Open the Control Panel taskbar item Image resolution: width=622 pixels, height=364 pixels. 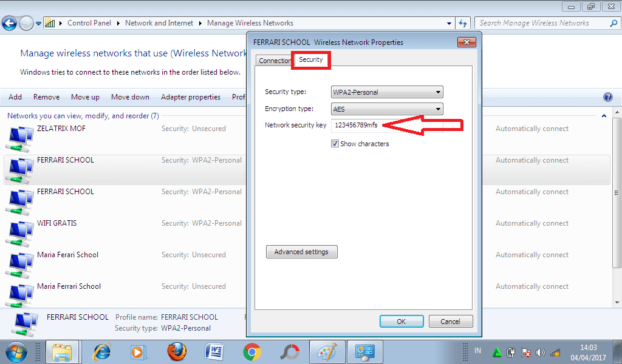[x=365, y=352]
